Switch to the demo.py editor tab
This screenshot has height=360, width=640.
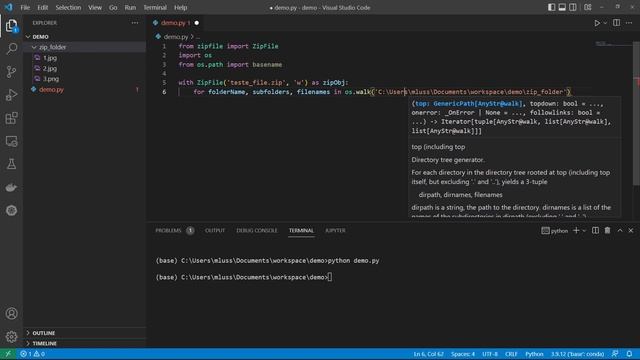tap(176, 23)
